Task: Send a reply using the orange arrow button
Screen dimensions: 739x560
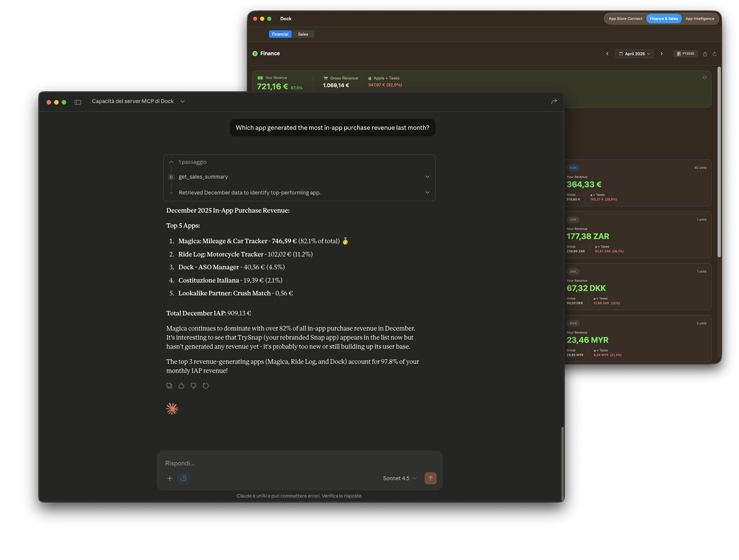Action: (430, 478)
